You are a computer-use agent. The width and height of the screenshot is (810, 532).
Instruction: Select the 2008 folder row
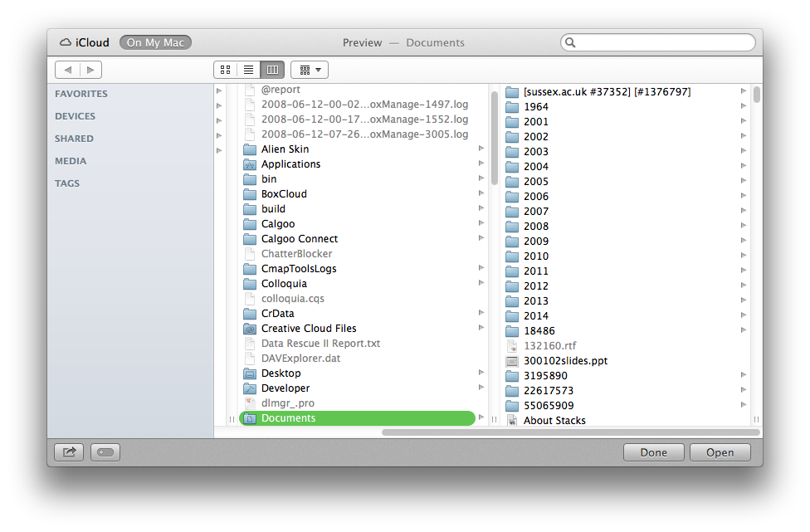(x=626, y=227)
